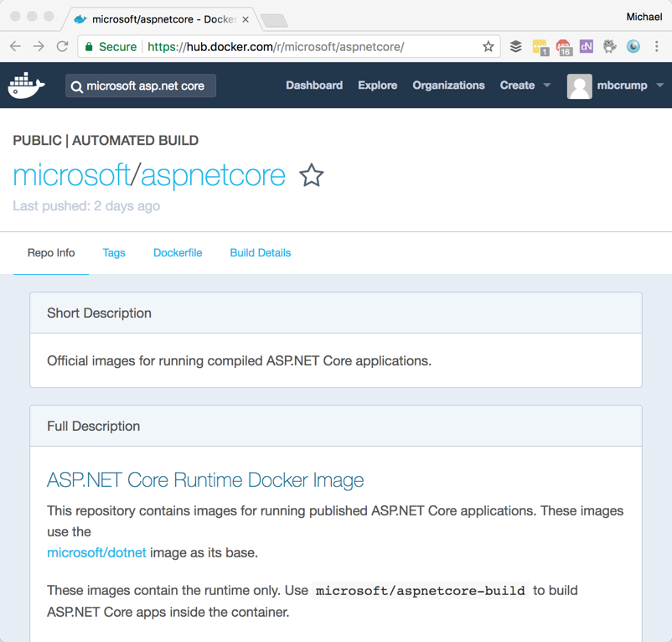Viewport: 672px width, 642px height.
Task: Go back with browser back arrow
Action: coord(15,46)
